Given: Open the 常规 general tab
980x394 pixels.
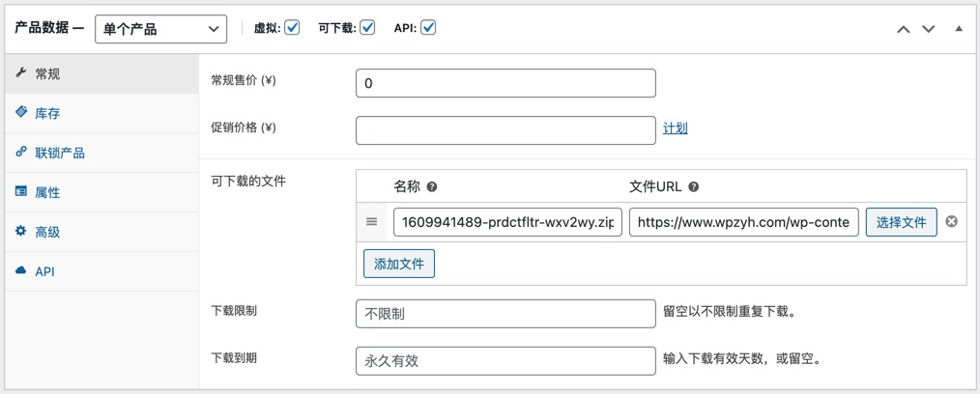Looking at the screenshot, I should tap(101, 74).
